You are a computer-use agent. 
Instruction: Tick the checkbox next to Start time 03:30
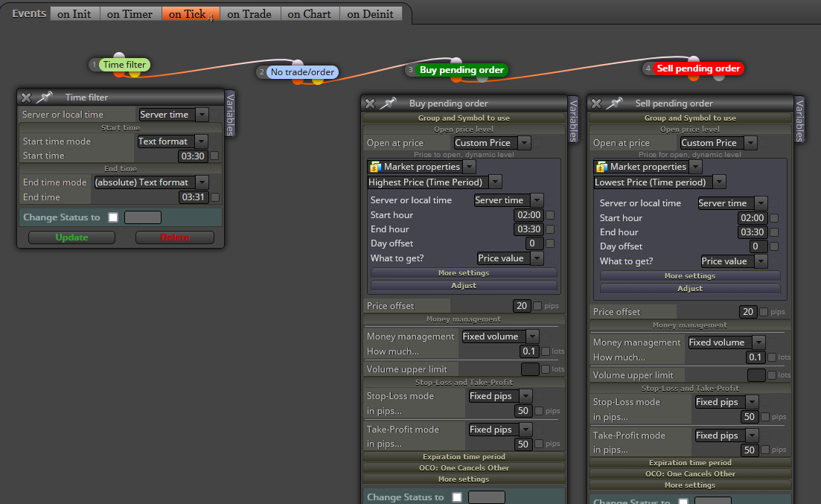click(214, 156)
